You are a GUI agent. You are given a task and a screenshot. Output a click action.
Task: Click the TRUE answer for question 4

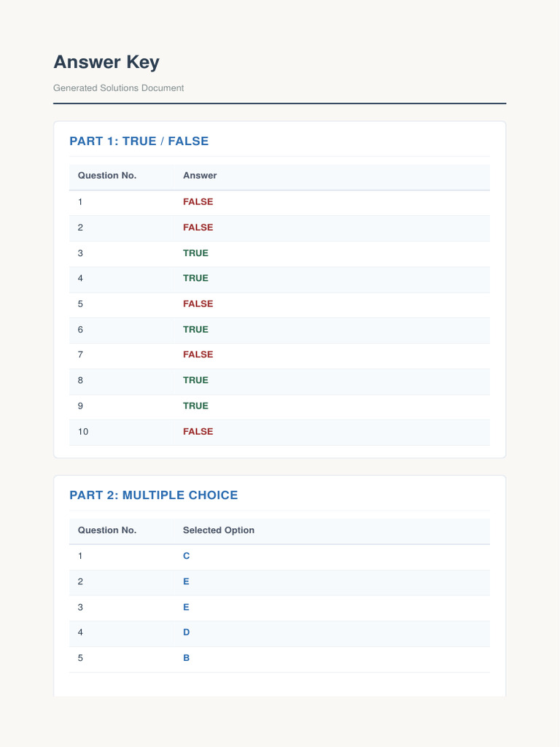click(x=195, y=278)
